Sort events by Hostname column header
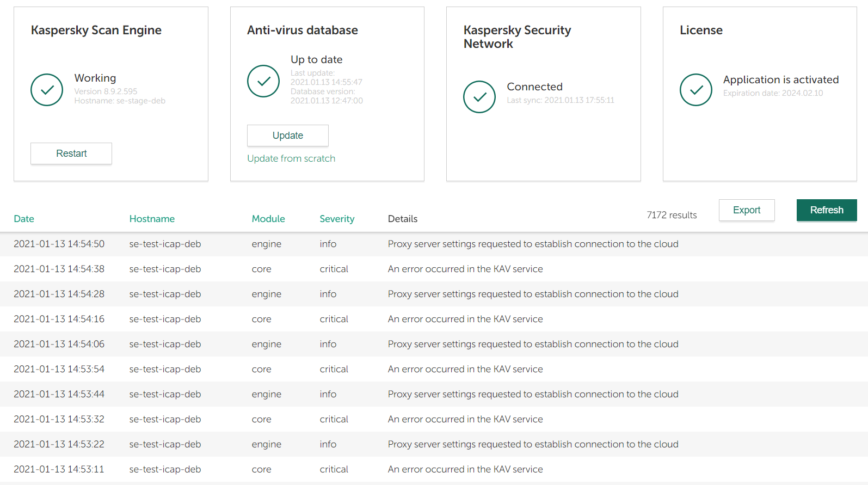Viewport: 868px width, 485px height. (152, 219)
